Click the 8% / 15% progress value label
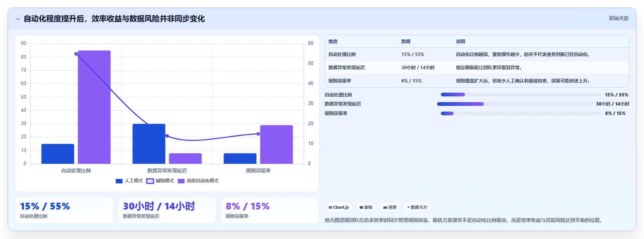The height and width of the screenshot is (239, 644). [615, 113]
